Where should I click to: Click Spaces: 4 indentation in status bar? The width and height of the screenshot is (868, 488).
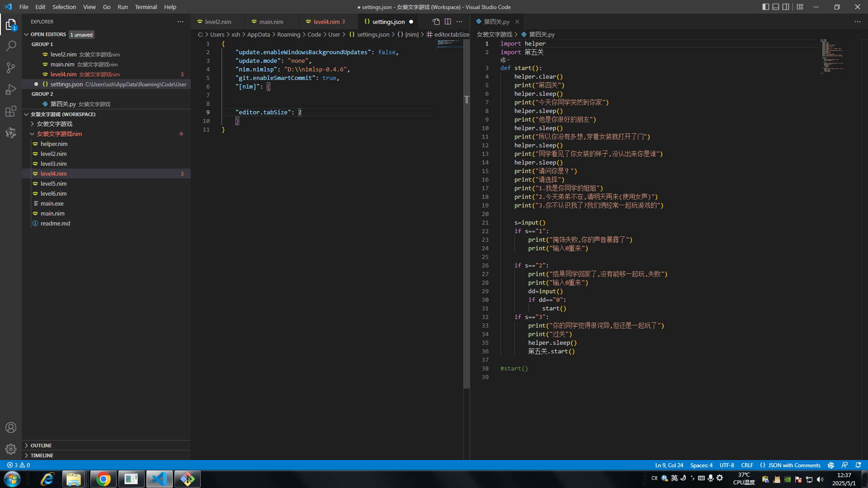pyautogui.click(x=701, y=465)
